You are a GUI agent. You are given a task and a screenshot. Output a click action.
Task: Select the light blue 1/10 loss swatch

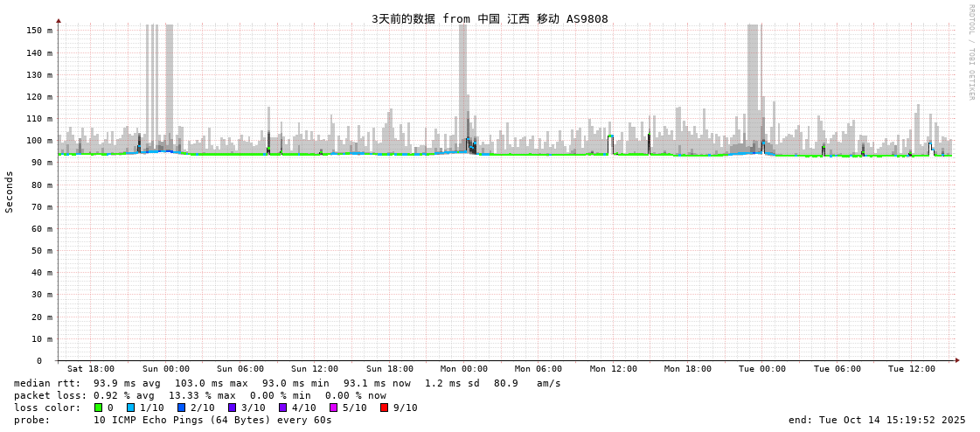tap(130, 408)
